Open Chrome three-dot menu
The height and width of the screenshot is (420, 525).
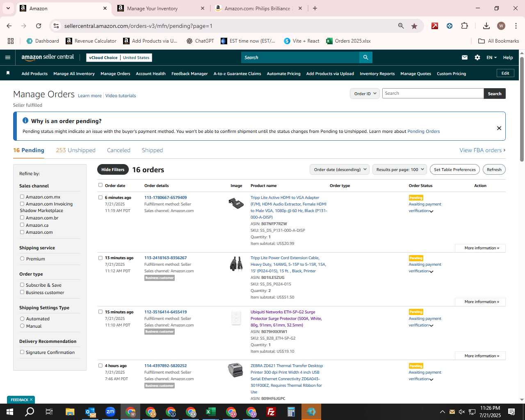pos(516,26)
